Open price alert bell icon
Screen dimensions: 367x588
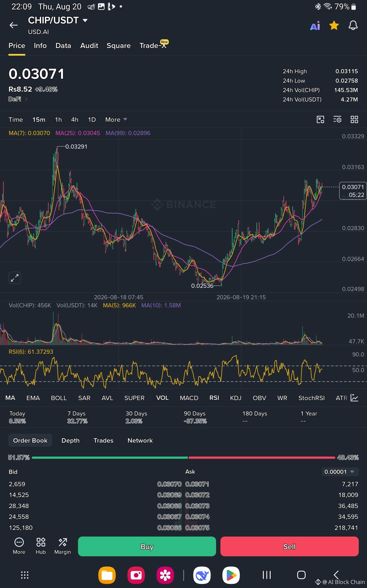click(353, 25)
